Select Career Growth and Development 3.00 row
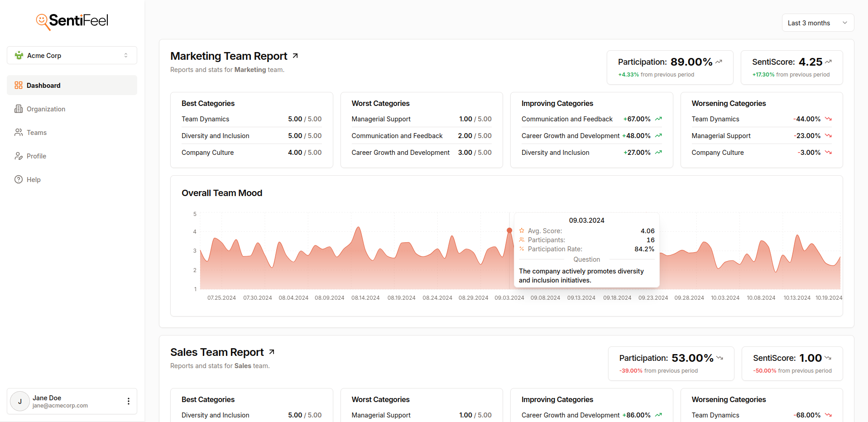Viewport: 868px width, 422px height. tap(422, 152)
